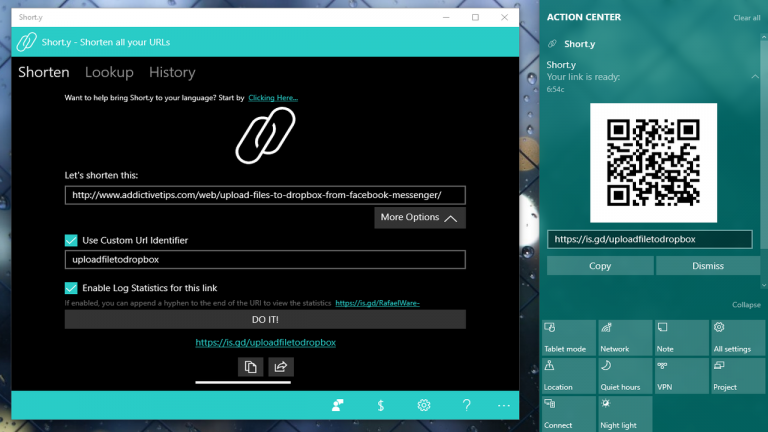Collapse the quick actions panel

tap(746, 305)
